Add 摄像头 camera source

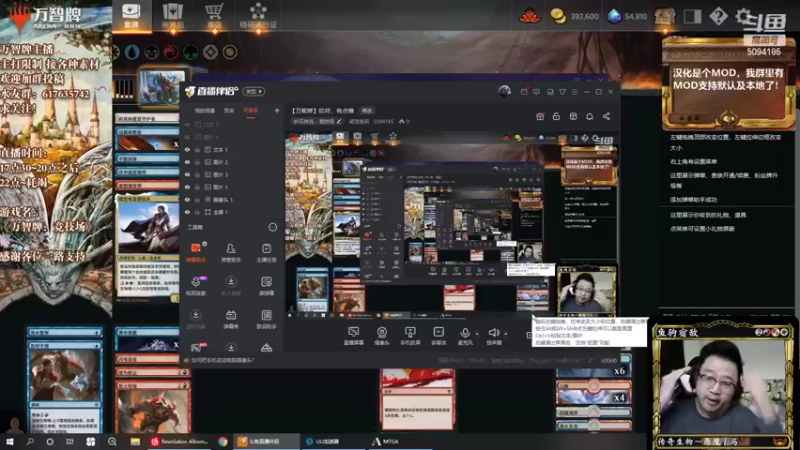pos(382,336)
